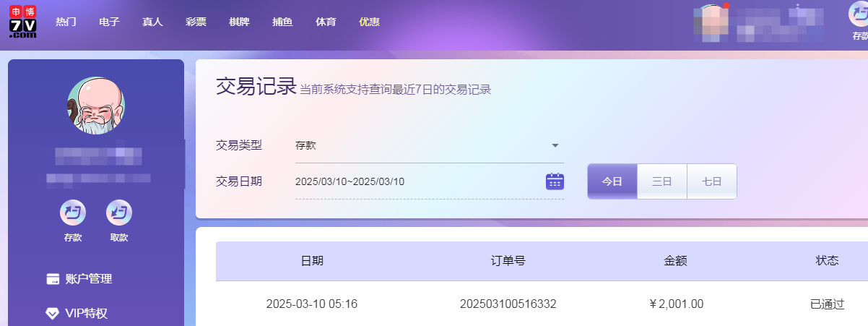Click the 日期 column header
868x326 pixels.
point(312,261)
